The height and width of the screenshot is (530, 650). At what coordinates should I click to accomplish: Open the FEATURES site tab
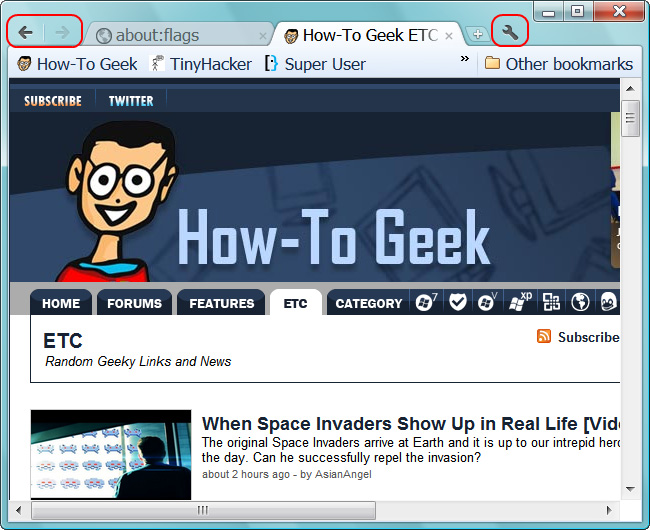(x=221, y=303)
